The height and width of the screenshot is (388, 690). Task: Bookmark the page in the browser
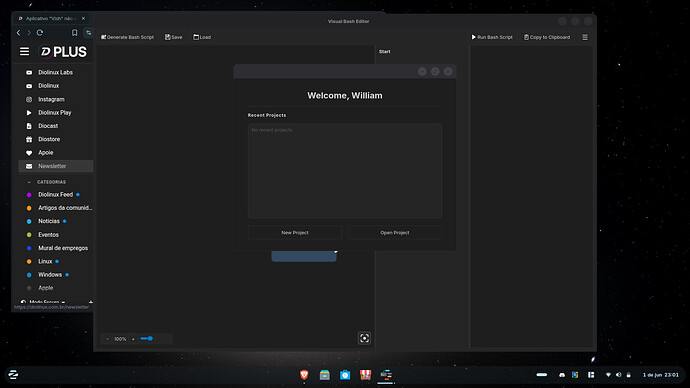(x=74, y=33)
